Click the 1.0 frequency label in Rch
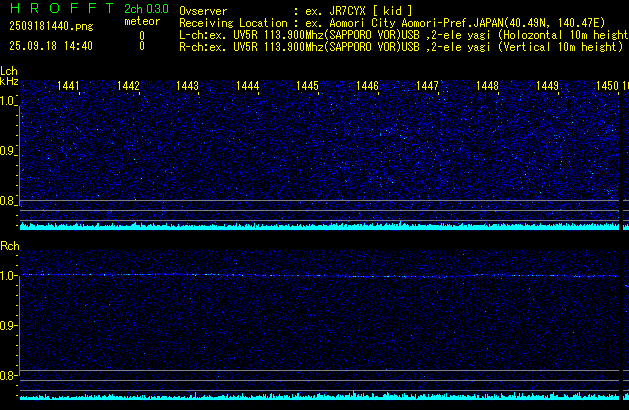 coord(8,275)
